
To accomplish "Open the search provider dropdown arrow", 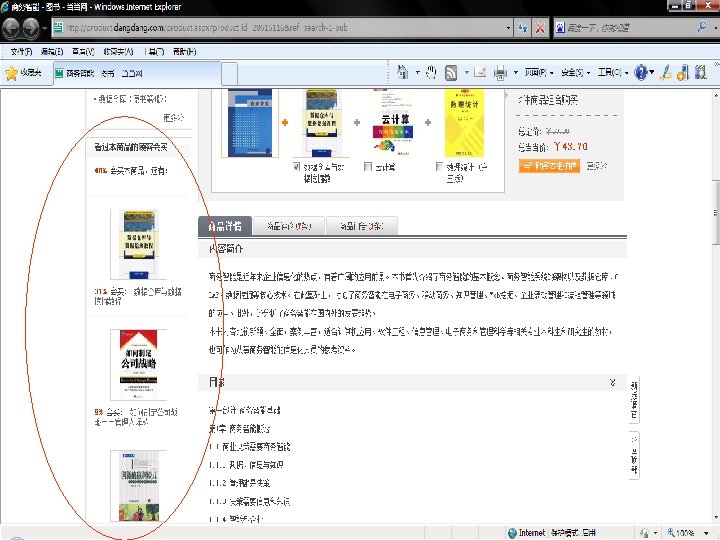I will tap(715, 28).
